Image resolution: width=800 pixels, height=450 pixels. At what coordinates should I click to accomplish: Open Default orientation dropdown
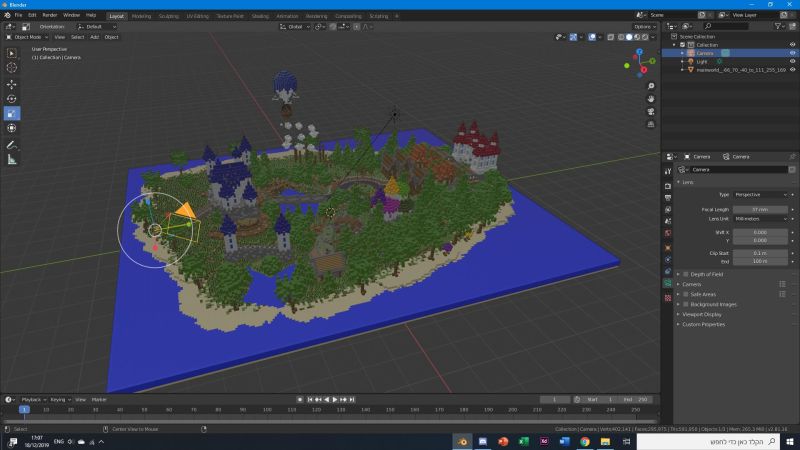(97, 27)
